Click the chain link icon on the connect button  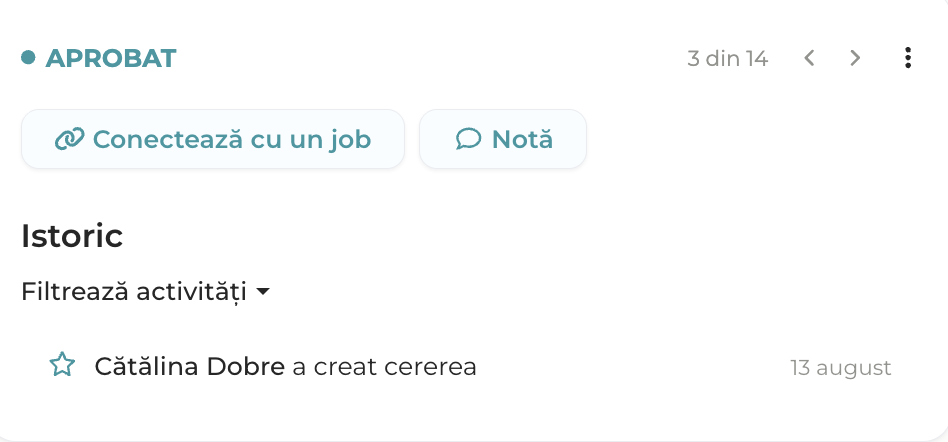[70, 139]
